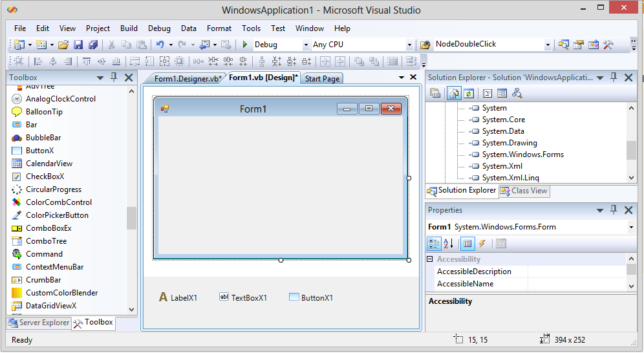This screenshot has width=644, height=353.
Task: Open the Toolbox window position dropdown arrow
Action: coord(100,78)
